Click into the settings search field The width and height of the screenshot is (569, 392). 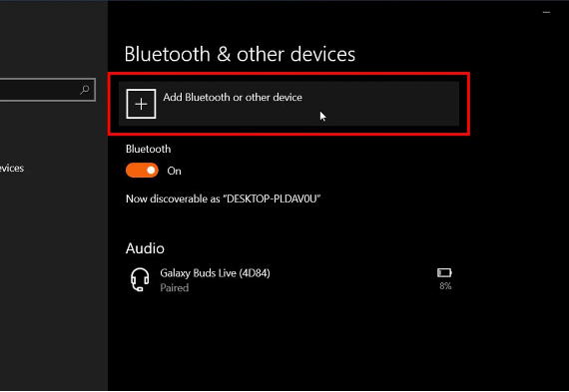click(48, 90)
